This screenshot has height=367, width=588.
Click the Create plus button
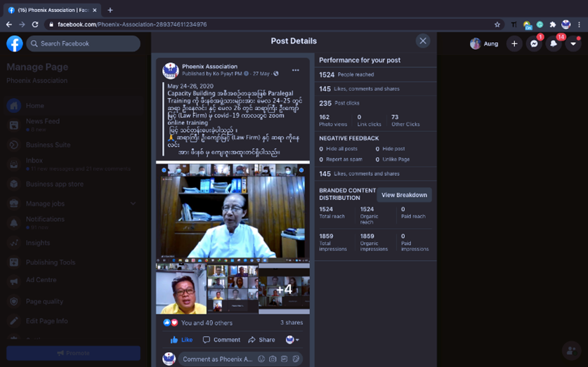[x=514, y=44]
